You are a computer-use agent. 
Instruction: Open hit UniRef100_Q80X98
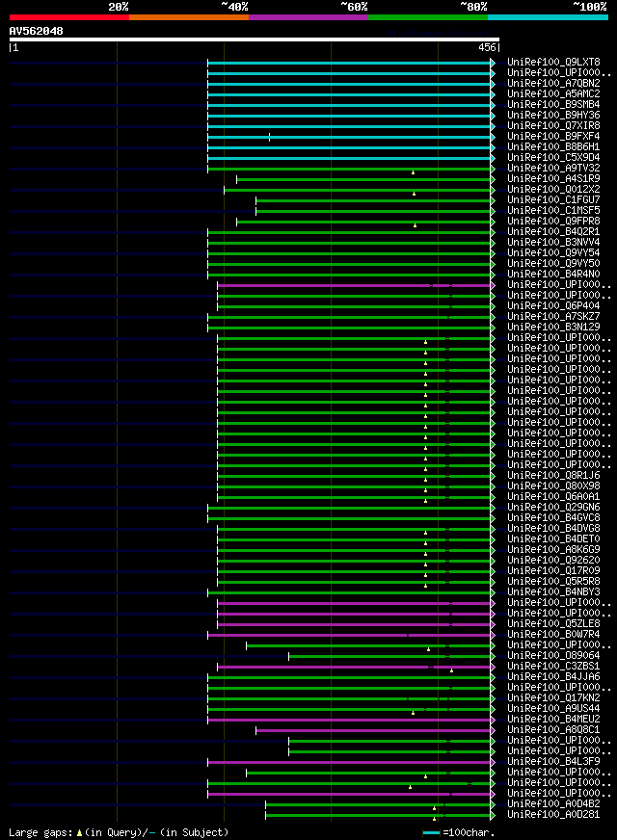(553, 486)
